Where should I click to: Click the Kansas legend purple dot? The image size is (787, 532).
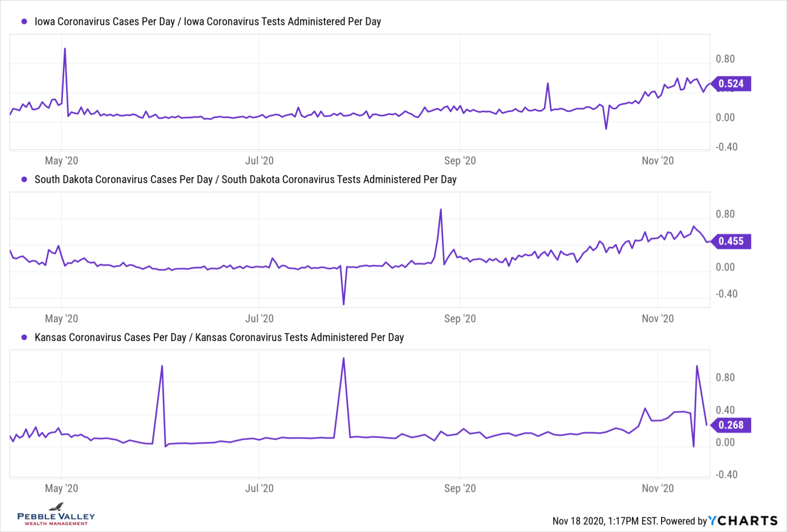click(24, 337)
